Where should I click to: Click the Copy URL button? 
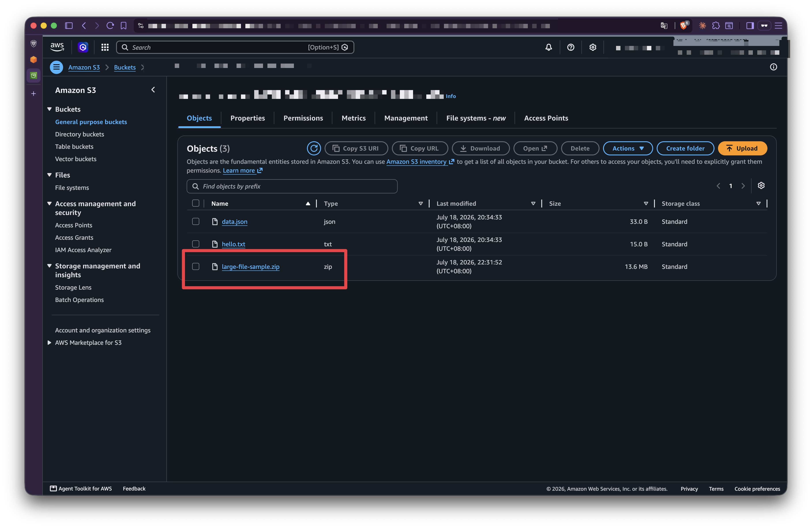click(x=420, y=149)
